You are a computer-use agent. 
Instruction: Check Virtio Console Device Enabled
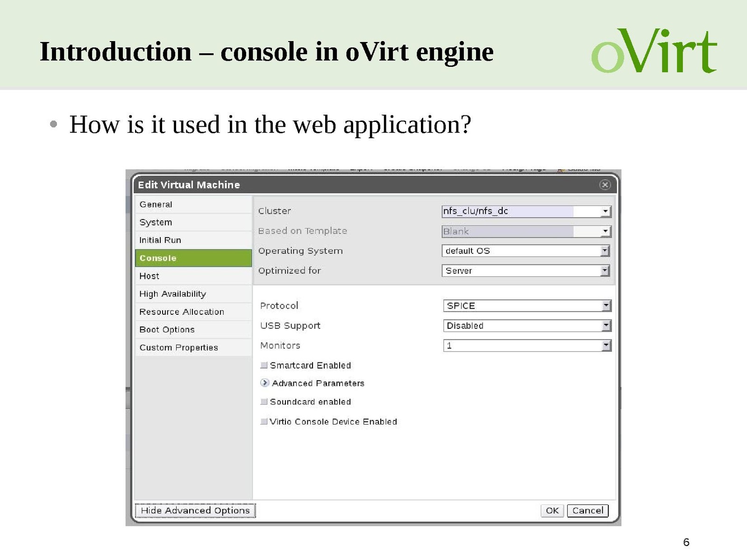pyautogui.click(x=264, y=422)
